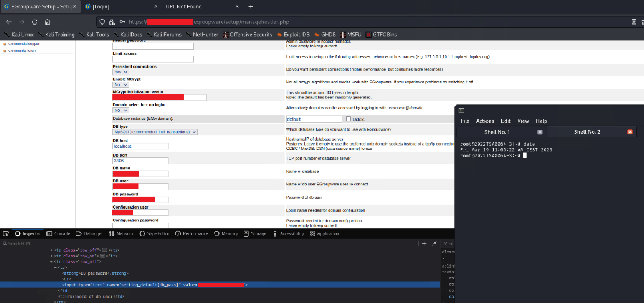
Task: Open the Accessibility devtools panel
Action: (x=288, y=233)
